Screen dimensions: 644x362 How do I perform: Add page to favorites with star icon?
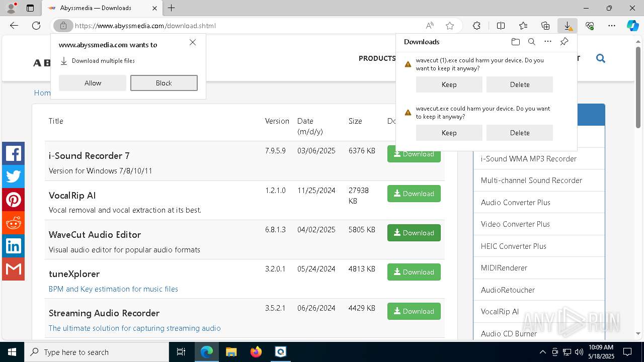click(x=450, y=26)
